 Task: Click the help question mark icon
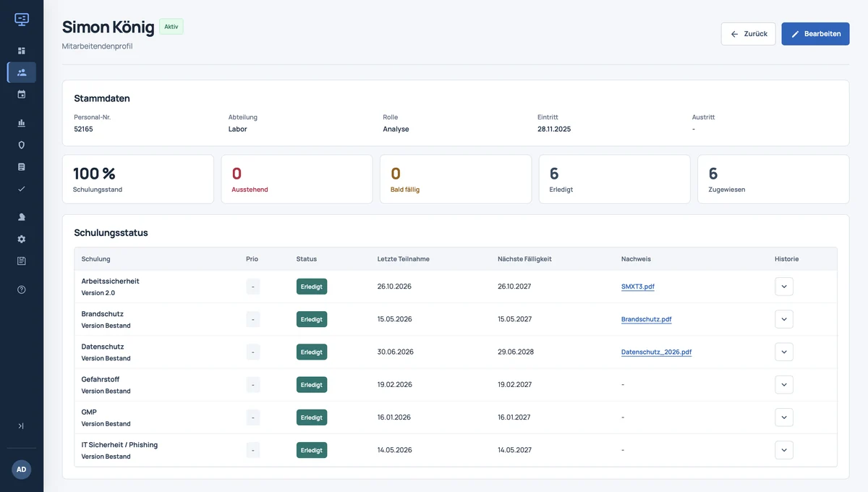tap(22, 289)
